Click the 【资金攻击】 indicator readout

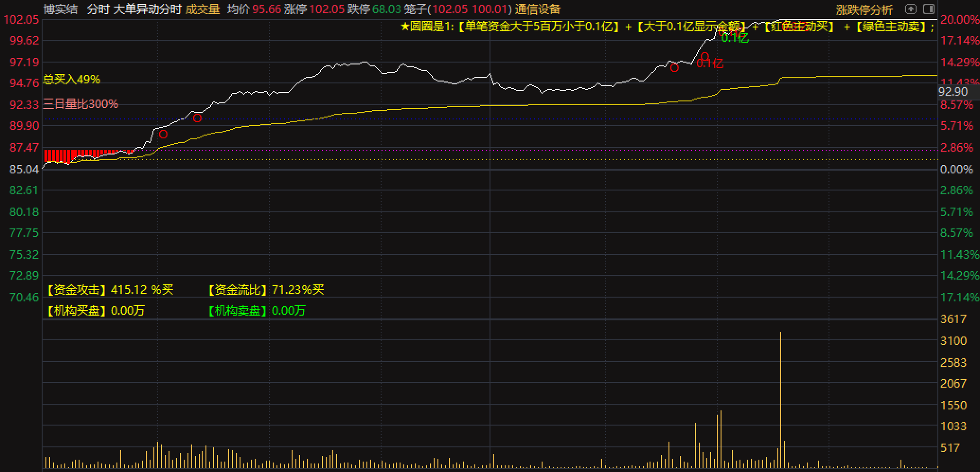110,290
